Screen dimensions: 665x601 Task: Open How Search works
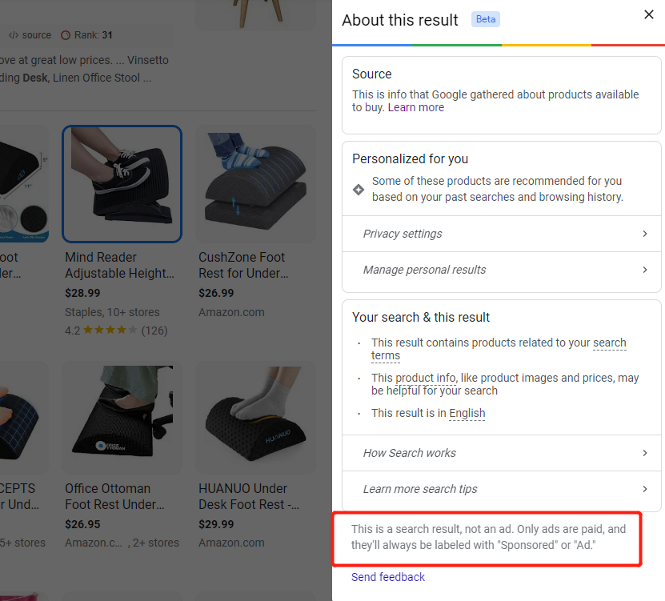click(x=409, y=453)
